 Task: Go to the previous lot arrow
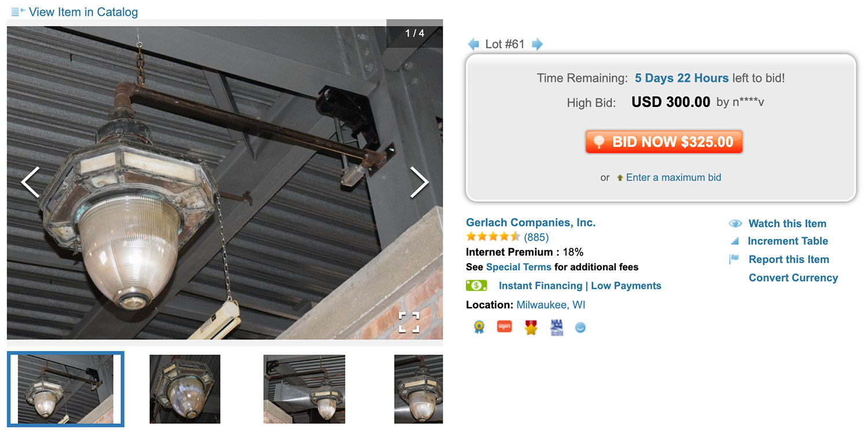click(473, 44)
